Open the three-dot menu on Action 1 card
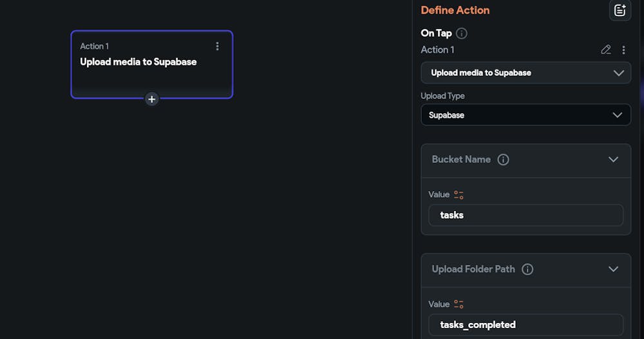 coord(217,46)
